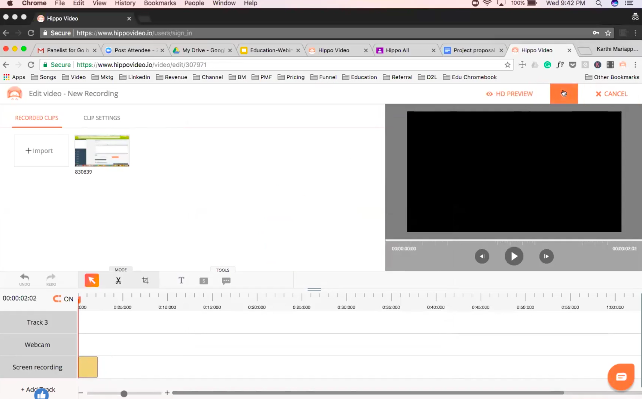Click the orange save button

(x=564, y=94)
